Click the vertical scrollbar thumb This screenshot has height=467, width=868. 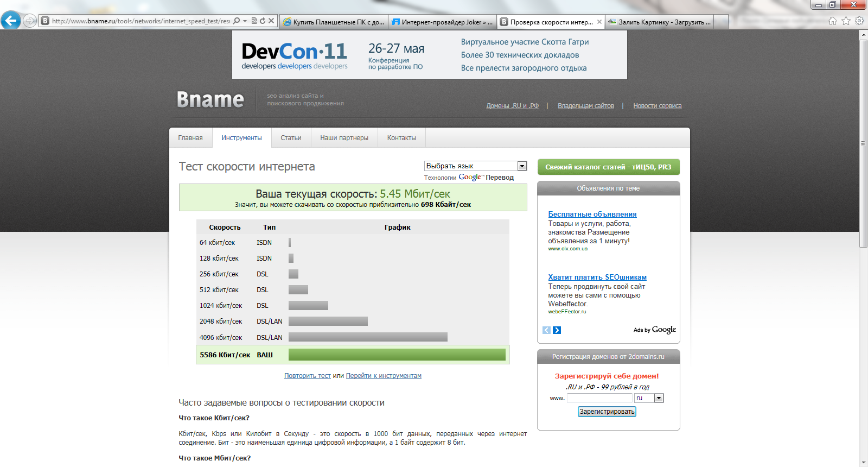point(863,143)
